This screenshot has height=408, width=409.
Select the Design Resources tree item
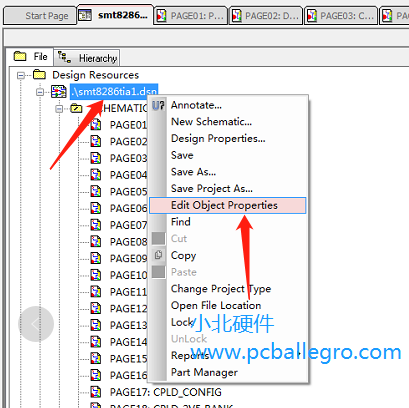tap(95, 75)
